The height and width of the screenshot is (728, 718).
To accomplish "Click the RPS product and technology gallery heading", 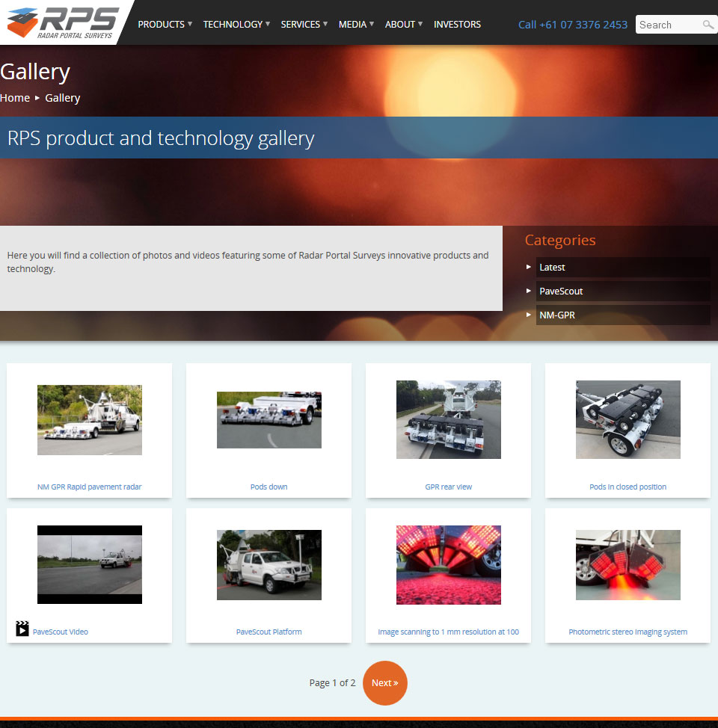I will click(x=161, y=138).
